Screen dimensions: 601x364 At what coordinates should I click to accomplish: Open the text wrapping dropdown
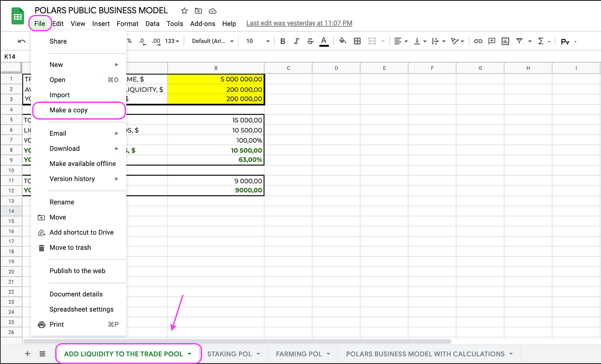439,41
